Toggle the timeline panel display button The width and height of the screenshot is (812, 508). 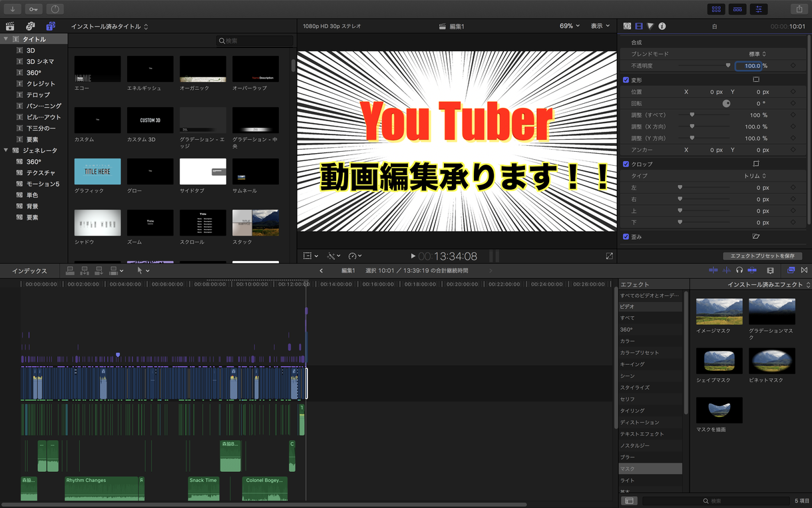pyautogui.click(x=737, y=9)
